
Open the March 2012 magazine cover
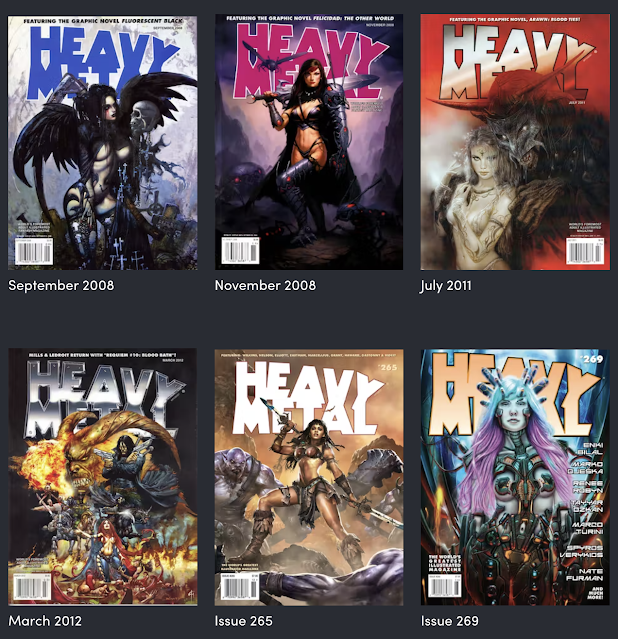click(x=103, y=477)
